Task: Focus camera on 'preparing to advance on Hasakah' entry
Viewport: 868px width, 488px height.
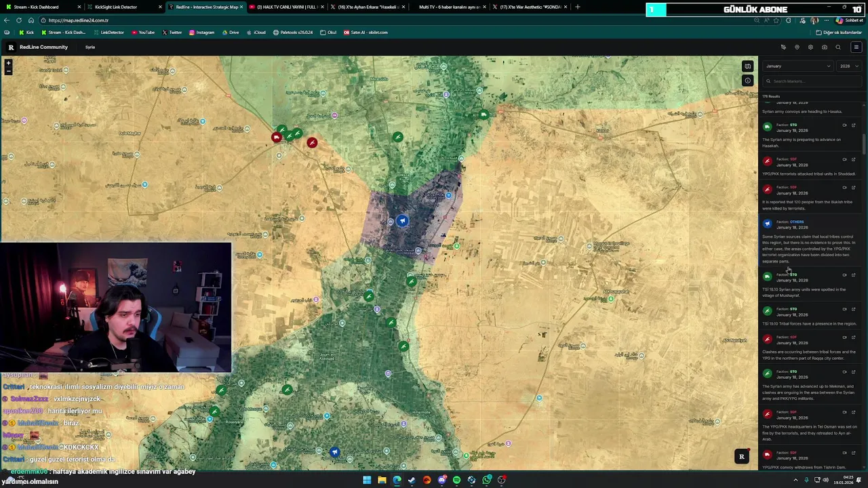Action: click(x=844, y=125)
